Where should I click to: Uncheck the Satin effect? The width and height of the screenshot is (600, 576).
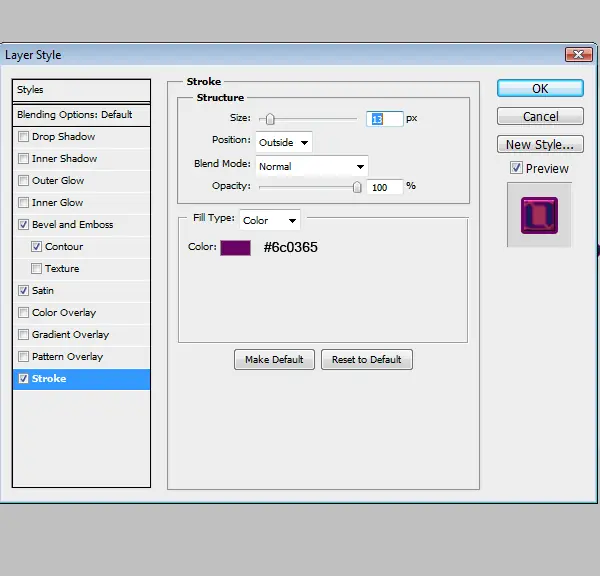23,290
